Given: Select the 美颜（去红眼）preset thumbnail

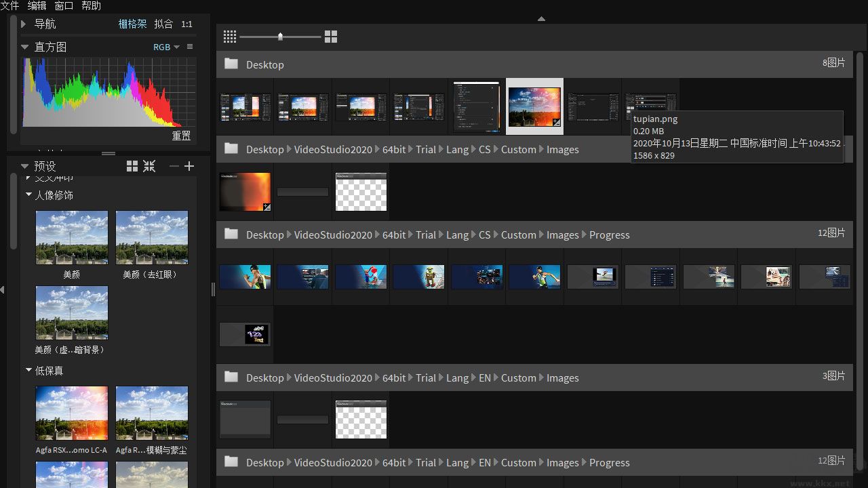Looking at the screenshot, I should (151, 237).
